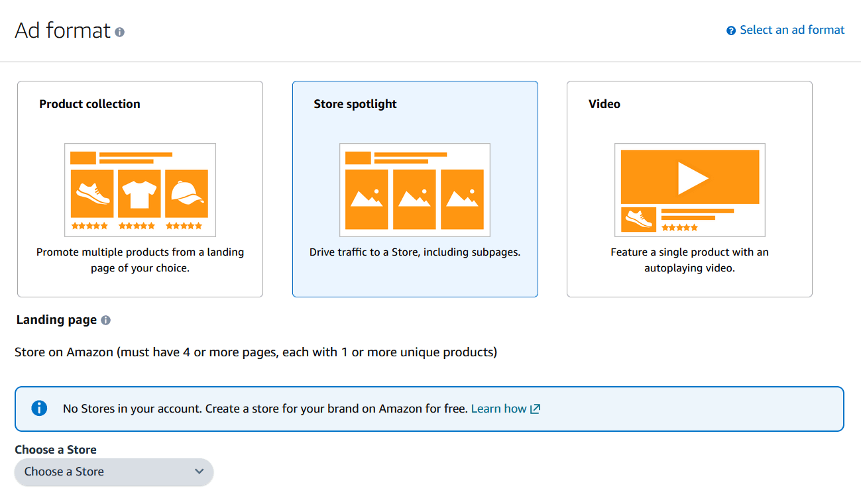The height and width of the screenshot is (504, 861).
Task: Click the small sneaker icon in Video preview
Action: [x=638, y=219]
